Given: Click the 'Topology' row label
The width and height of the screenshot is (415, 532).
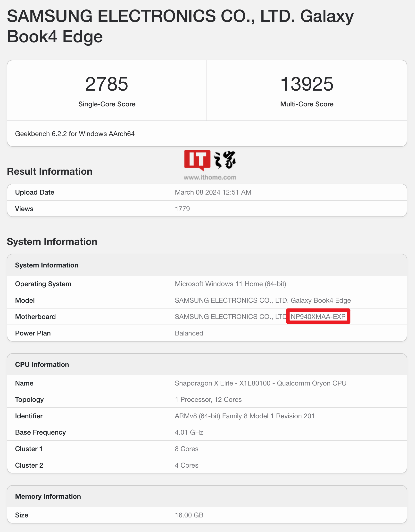Looking at the screenshot, I should [x=29, y=400].
